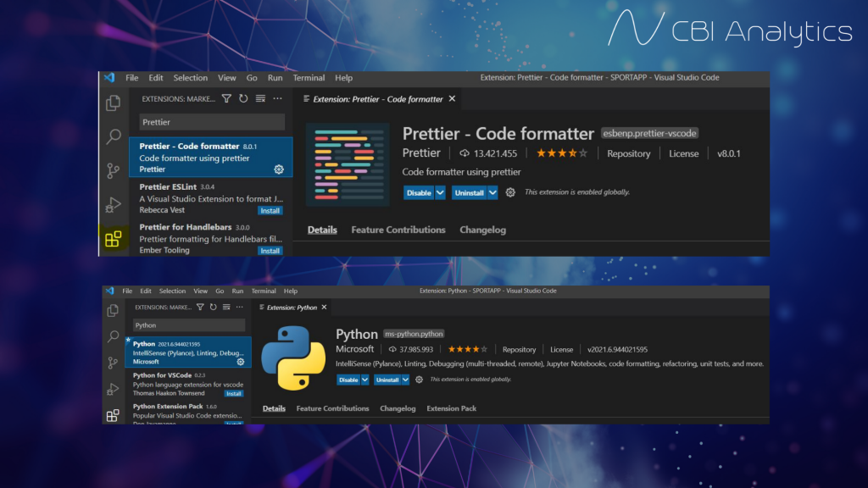Open Views and More Actions in Python window
Image resolution: width=868 pixels, height=488 pixels.
tap(240, 307)
